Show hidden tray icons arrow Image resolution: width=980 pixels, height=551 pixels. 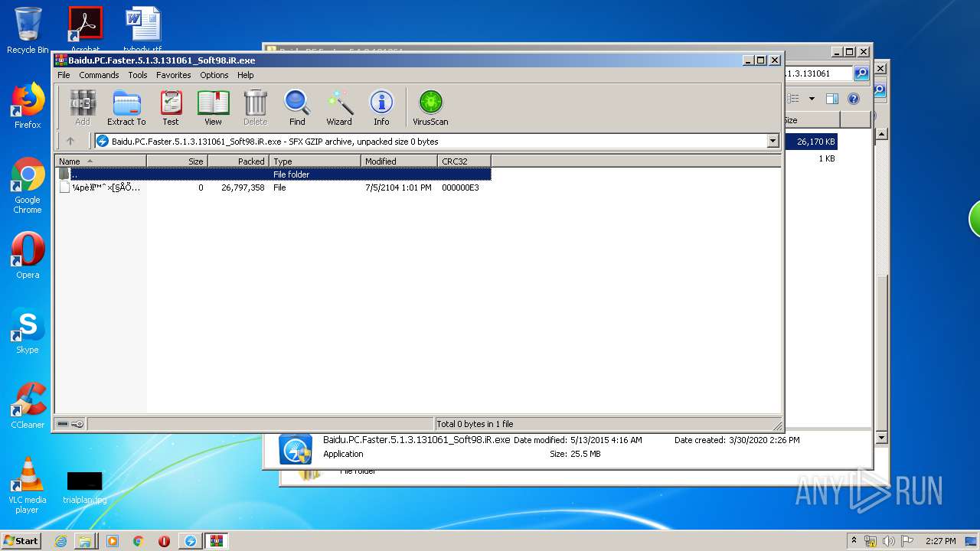click(854, 541)
